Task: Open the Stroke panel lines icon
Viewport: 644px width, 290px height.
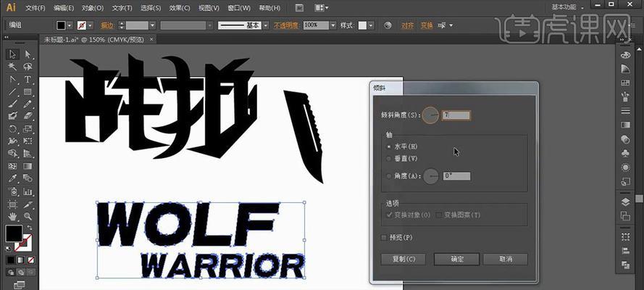Action: point(625,110)
